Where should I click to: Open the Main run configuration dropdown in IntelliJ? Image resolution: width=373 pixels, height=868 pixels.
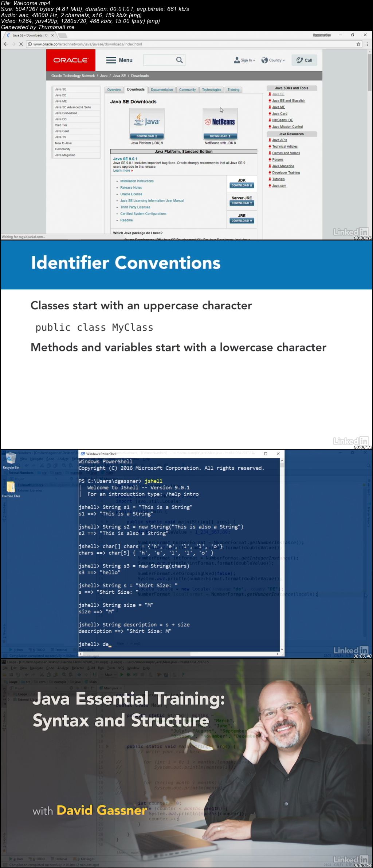pos(109,674)
